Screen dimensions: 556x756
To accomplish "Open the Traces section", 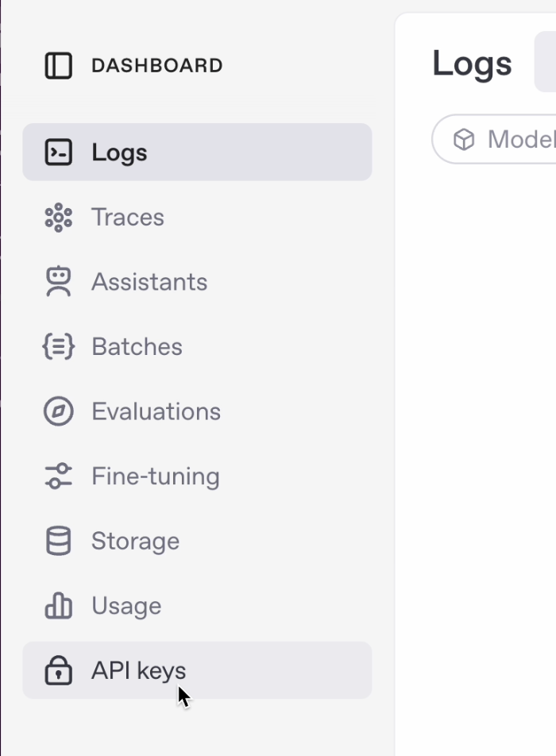I will [197, 217].
